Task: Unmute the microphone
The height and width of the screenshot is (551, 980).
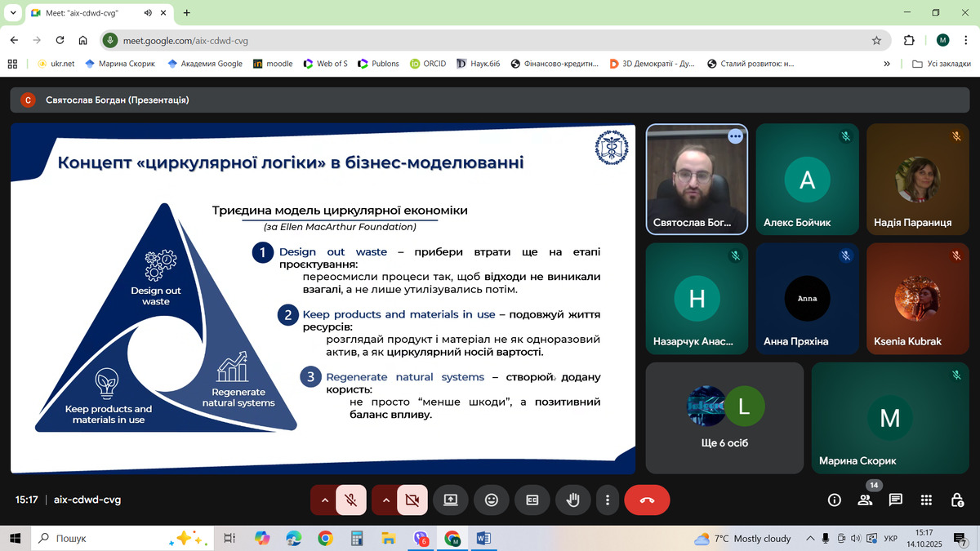Action: (351, 500)
